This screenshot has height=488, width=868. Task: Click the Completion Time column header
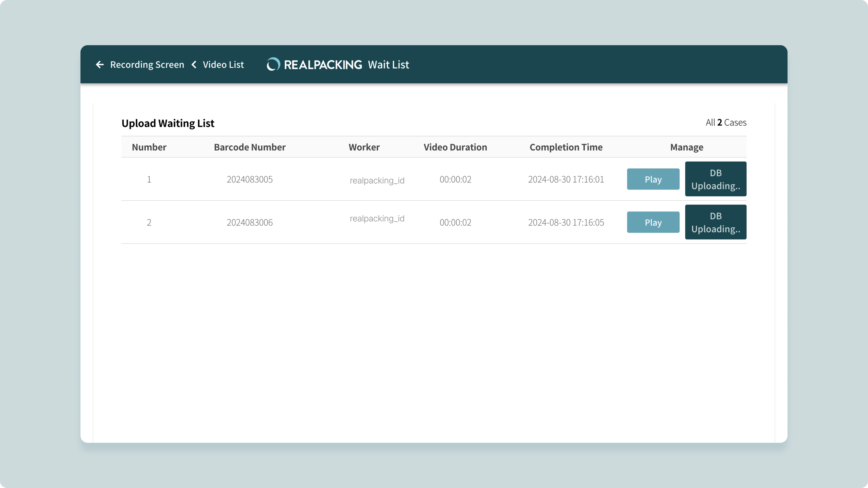(x=566, y=147)
